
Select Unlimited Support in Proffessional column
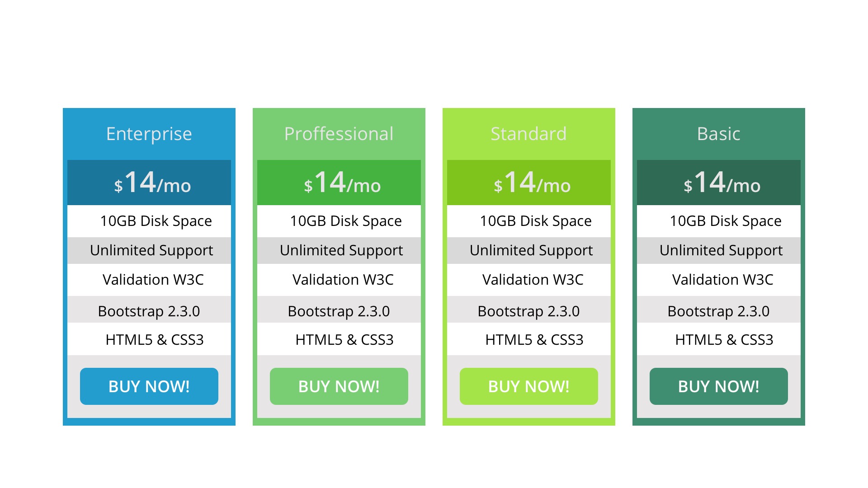click(341, 250)
